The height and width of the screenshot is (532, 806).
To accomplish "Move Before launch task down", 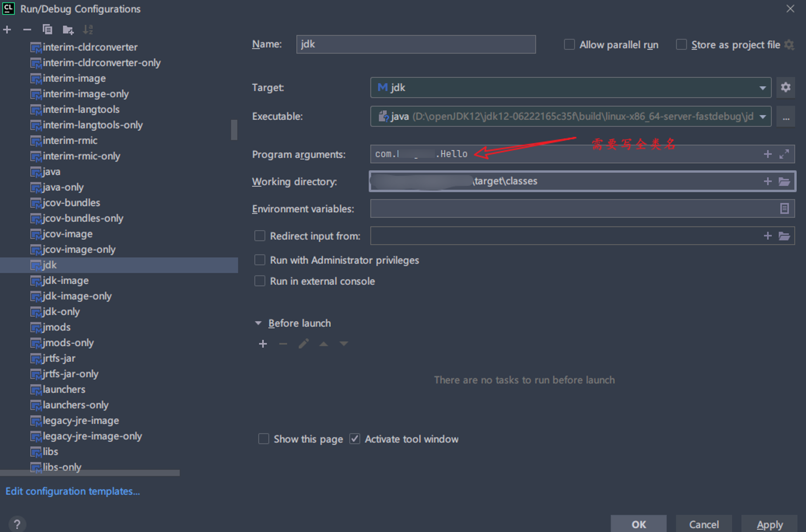I will tap(343, 344).
